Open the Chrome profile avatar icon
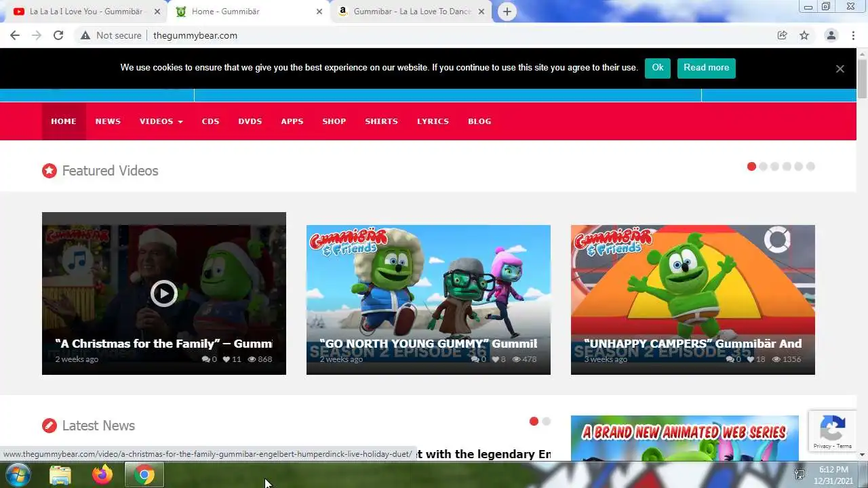This screenshot has width=868, height=488. (831, 35)
